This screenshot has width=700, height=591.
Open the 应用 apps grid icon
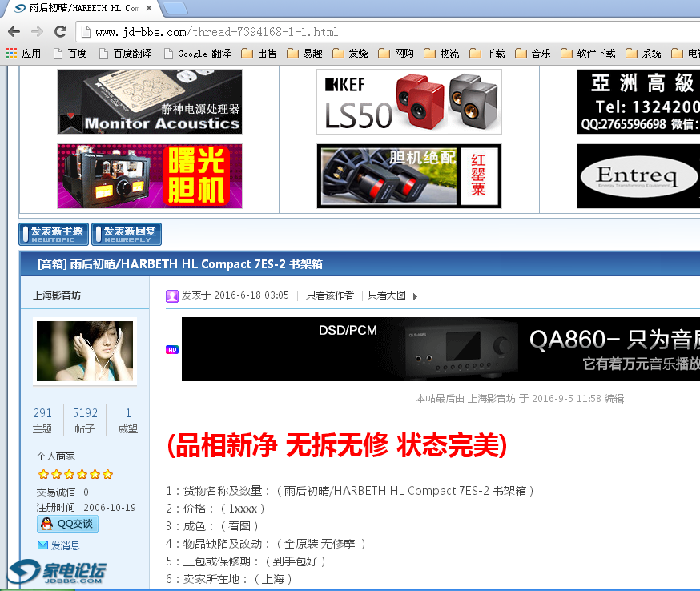click(x=11, y=54)
